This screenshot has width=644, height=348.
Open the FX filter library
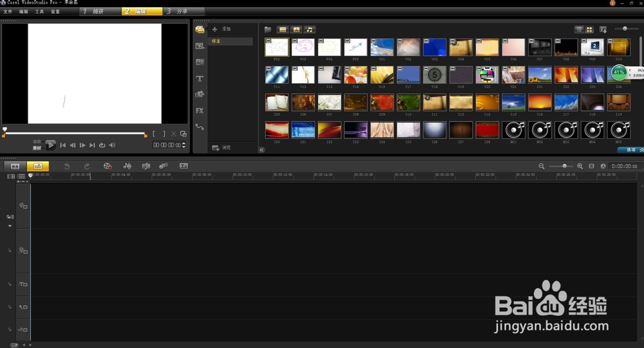click(x=200, y=111)
